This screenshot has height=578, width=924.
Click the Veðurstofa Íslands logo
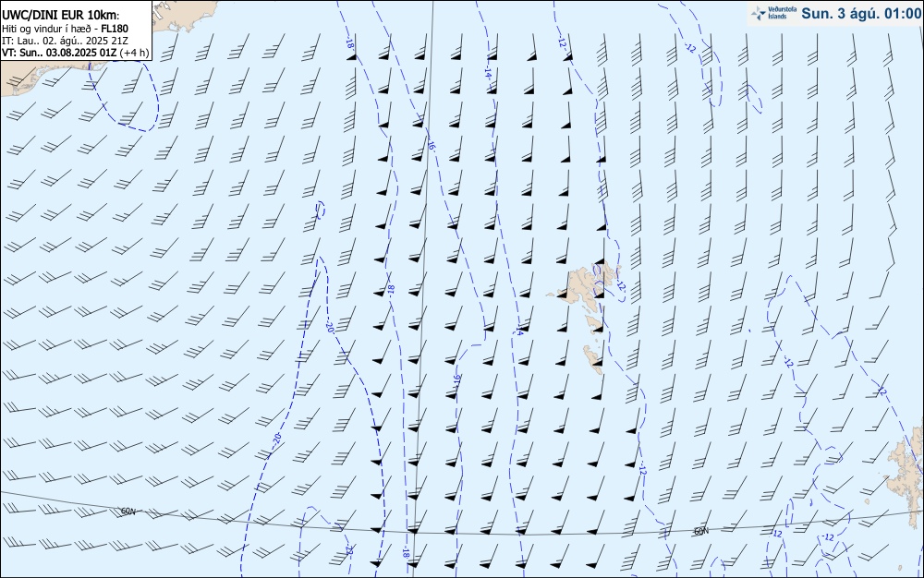[774, 13]
